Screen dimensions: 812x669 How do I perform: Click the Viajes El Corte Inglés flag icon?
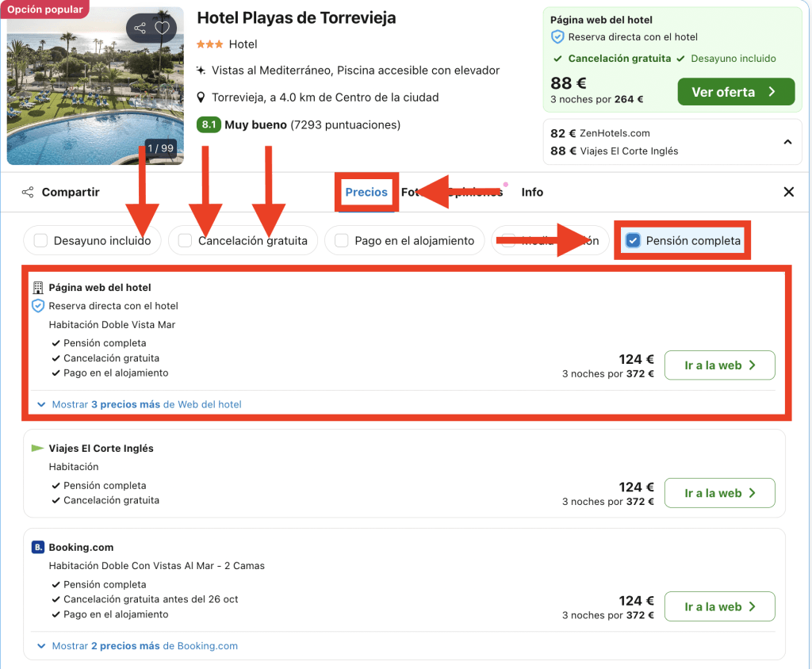tap(37, 448)
